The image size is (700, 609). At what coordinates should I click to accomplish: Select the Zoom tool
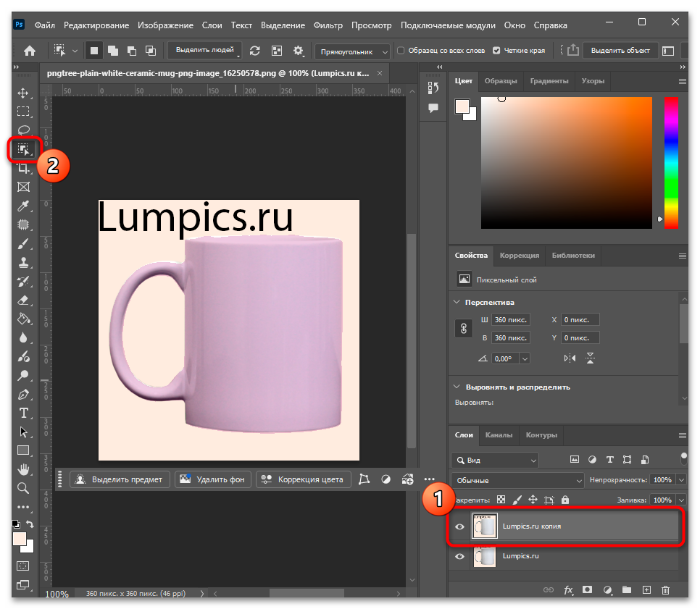pyautogui.click(x=23, y=488)
